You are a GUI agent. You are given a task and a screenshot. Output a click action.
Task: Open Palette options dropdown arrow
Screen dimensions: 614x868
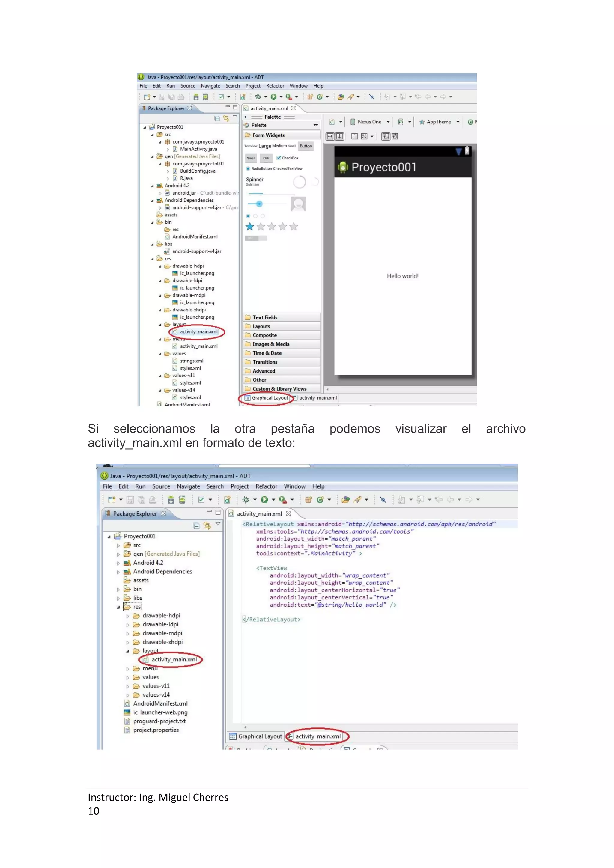pyautogui.click(x=316, y=125)
